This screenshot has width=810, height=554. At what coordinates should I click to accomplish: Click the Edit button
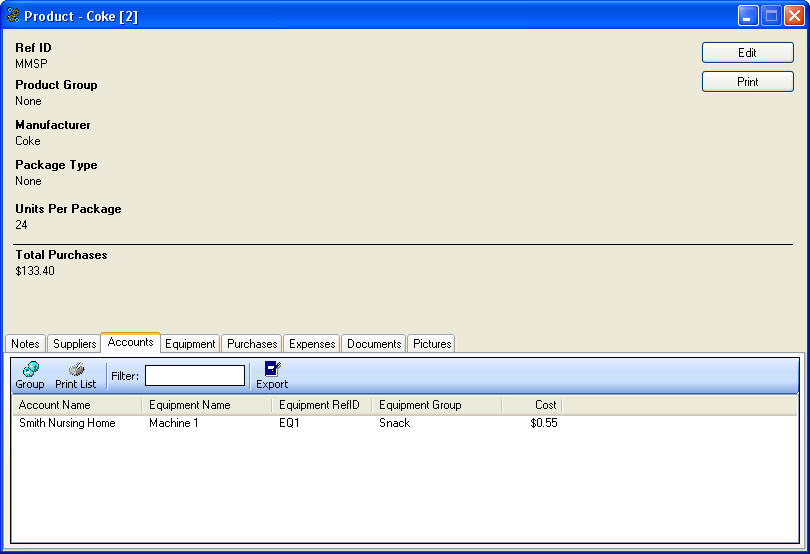pyautogui.click(x=747, y=53)
